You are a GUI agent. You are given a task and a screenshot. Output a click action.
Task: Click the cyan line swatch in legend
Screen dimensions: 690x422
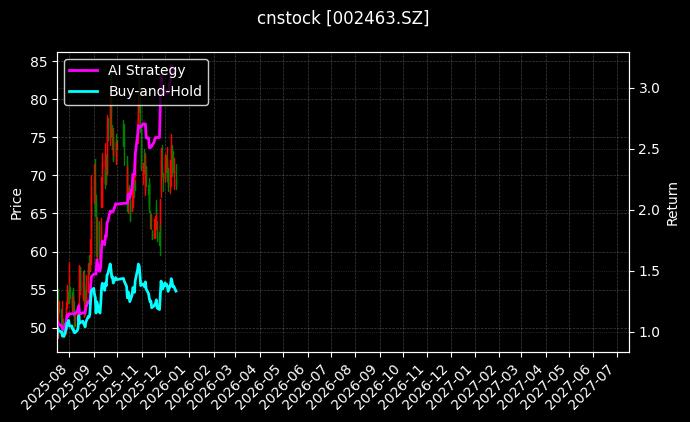tap(83, 91)
